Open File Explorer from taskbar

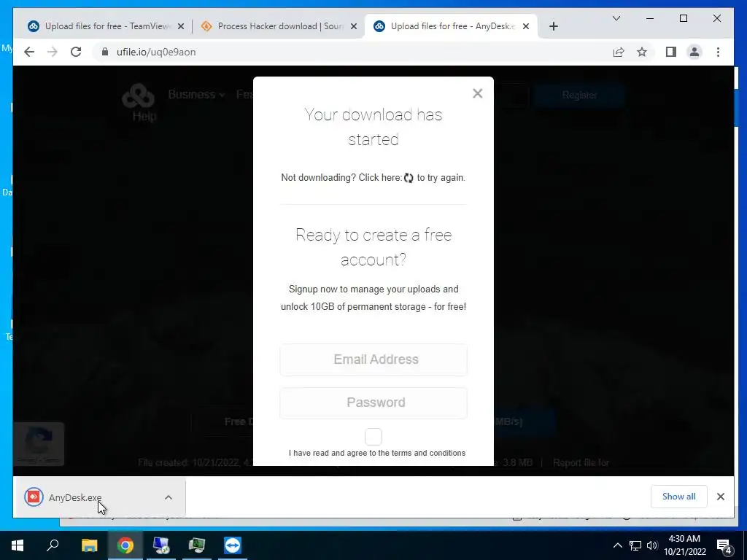coord(89,545)
